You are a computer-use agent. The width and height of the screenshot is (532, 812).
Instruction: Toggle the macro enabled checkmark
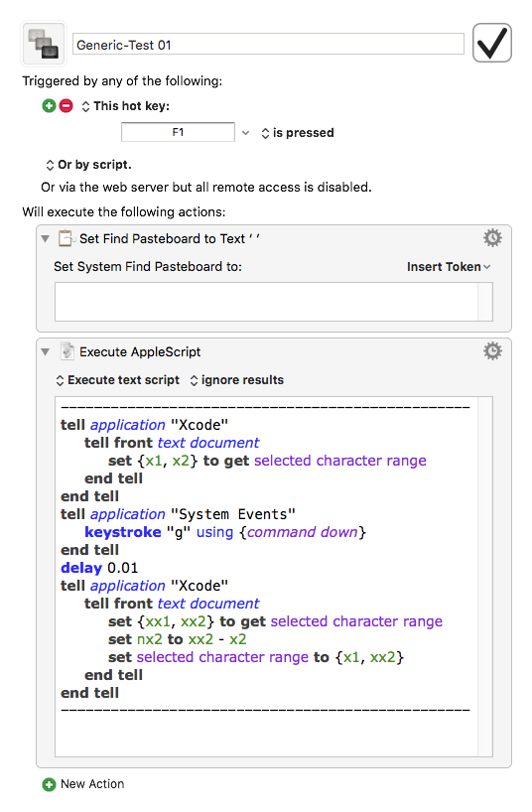tap(491, 43)
